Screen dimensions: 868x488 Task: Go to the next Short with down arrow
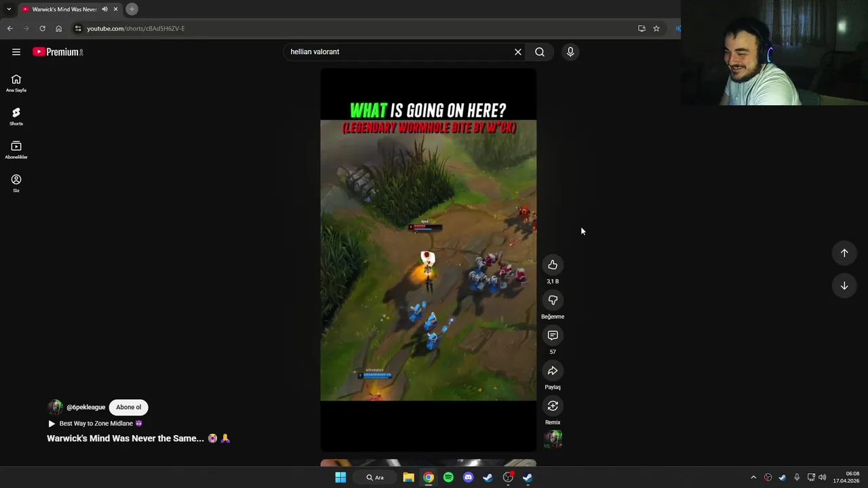pos(844,285)
